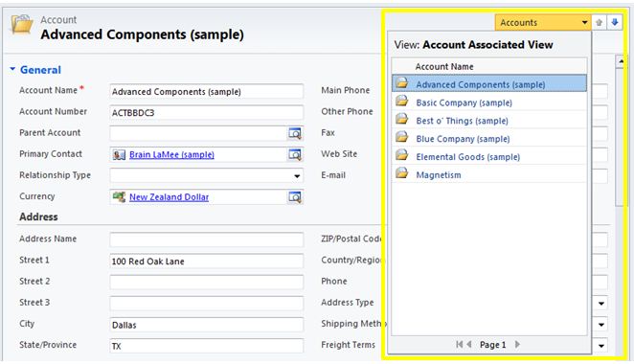Go to previous page in list

coord(469,344)
